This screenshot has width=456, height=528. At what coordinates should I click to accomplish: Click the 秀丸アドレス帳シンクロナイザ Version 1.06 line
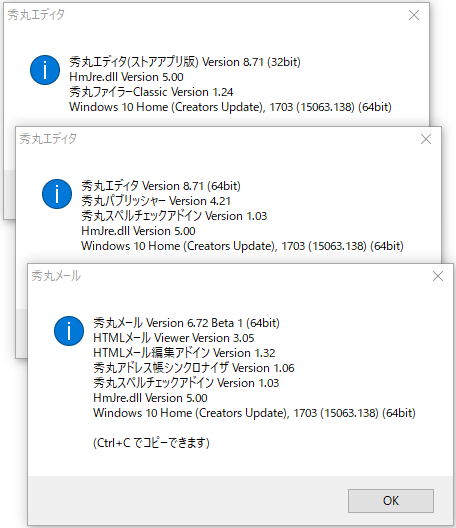pos(194,368)
